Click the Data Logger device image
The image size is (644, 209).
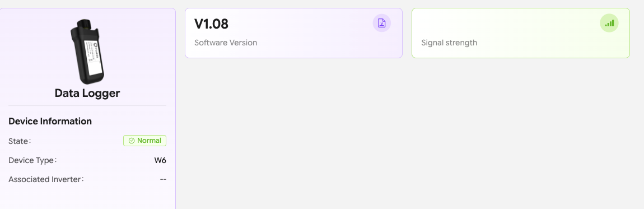pyautogui.click(x=87, y=51)
